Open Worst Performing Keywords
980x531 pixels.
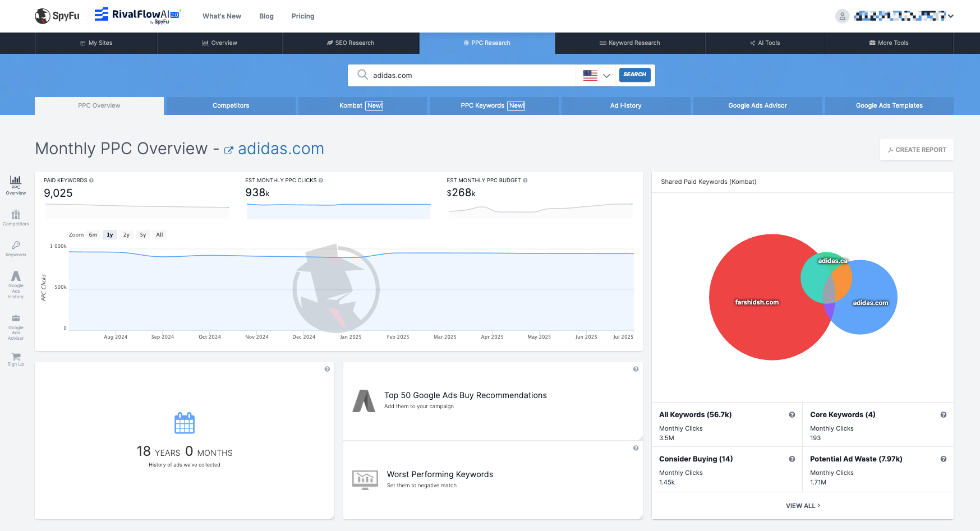pos(440,474)
